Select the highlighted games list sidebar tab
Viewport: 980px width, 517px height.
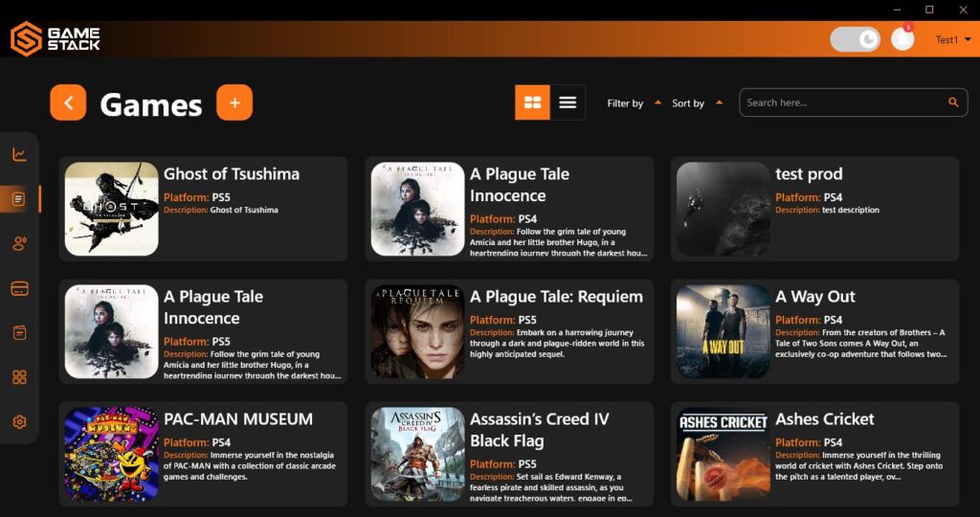pyautogui.click(x=19, y=199)
